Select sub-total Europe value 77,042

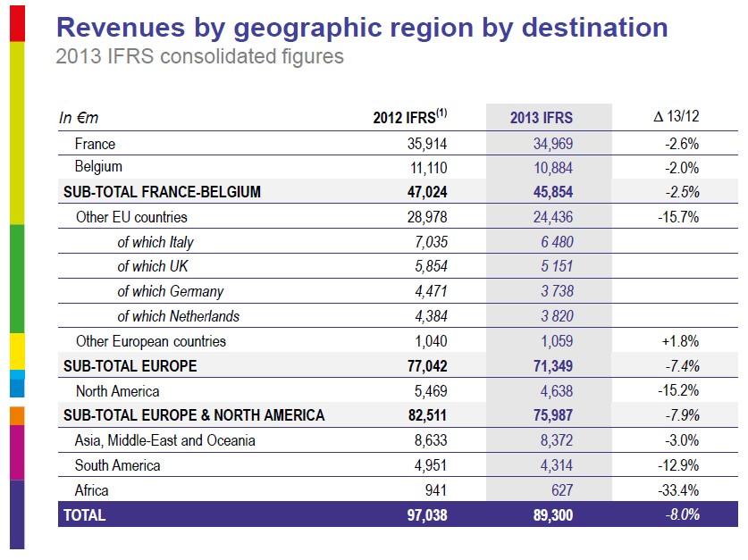click(427, 366)
